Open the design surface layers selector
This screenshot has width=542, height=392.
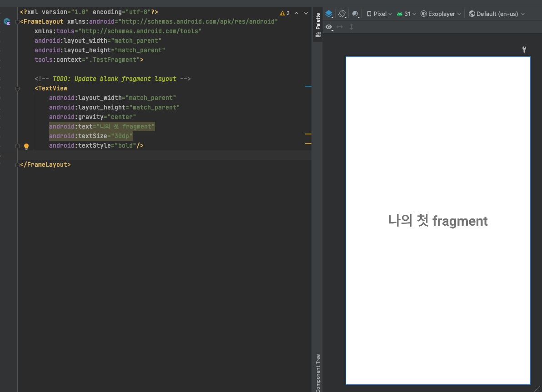click(x=329, y=14)
